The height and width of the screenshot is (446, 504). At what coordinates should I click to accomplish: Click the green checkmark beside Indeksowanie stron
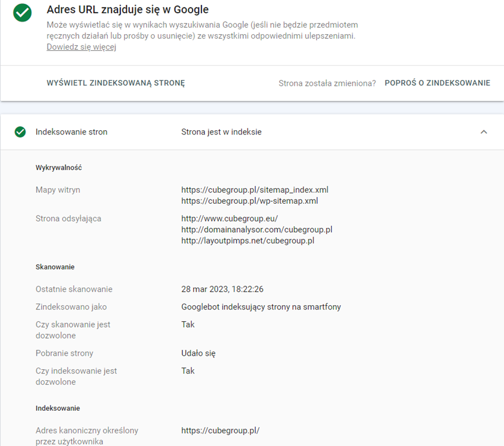pyautogui.click(x=20, y=132)
